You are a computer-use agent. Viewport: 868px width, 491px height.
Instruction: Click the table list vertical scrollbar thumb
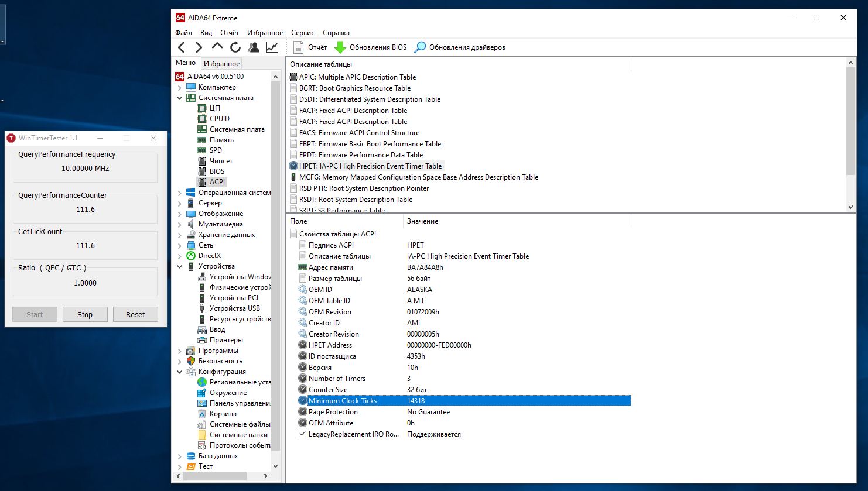tap(851, 121)
